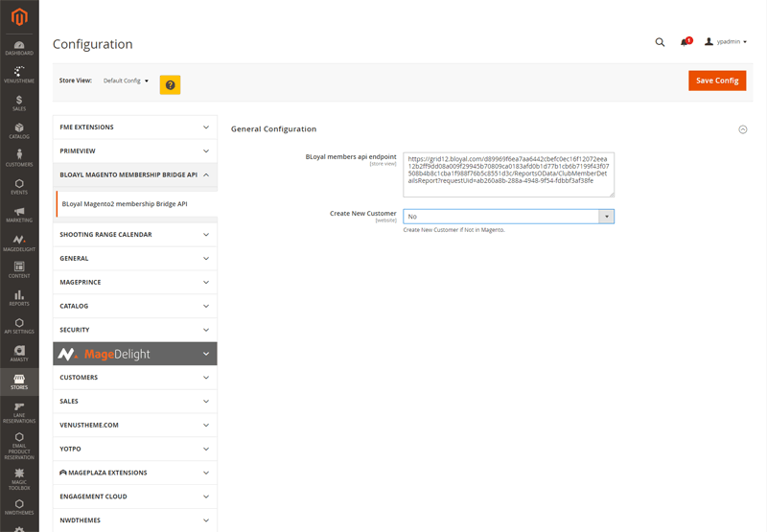Viewport: 767px width, 532px height.
Task: Open the Dashboard icon in sidebar
Action: click(19, 46)
